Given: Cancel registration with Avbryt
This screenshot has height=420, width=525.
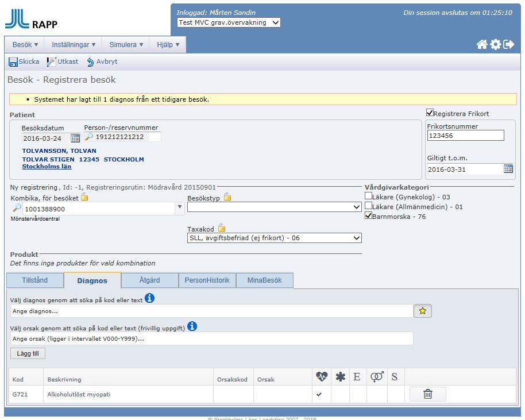Looking at the screenshot, I should tap(102, 61).
